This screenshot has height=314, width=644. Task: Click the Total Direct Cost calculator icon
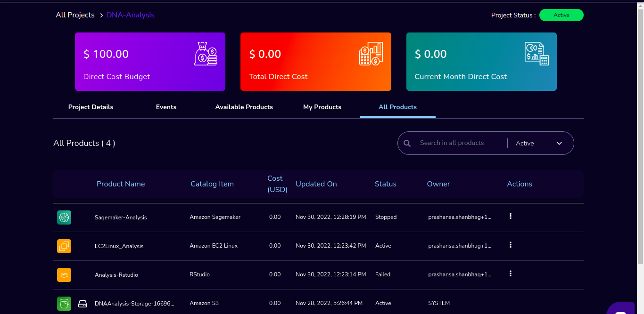point(371,54)
